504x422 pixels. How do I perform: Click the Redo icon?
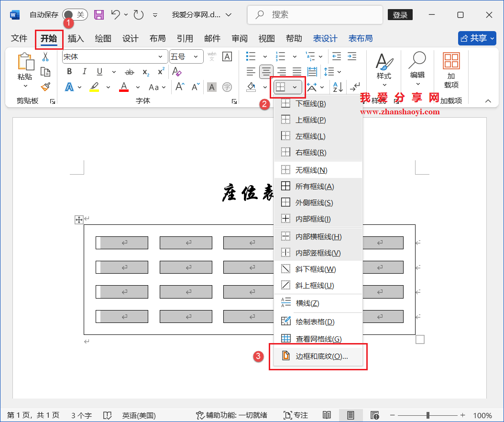pos(139,14)
